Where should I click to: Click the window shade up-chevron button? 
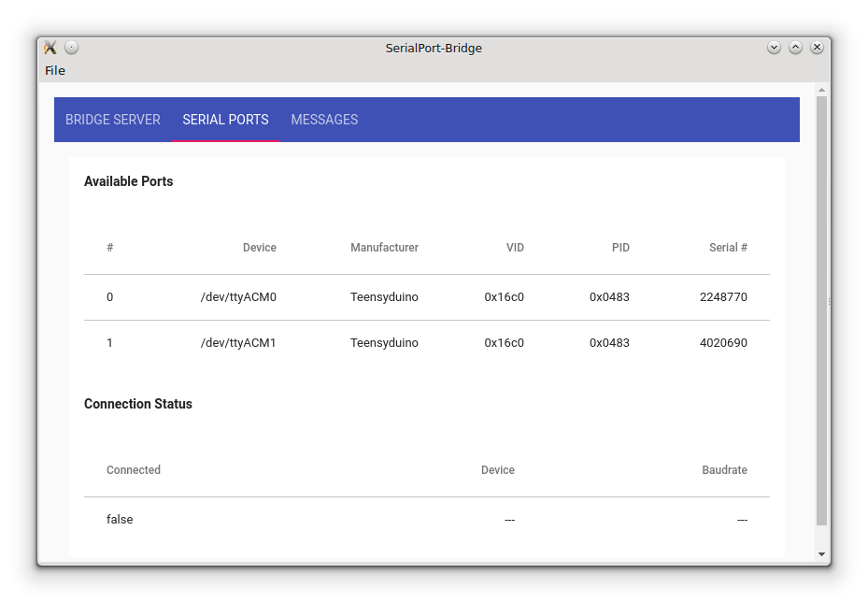click(795, 47)
